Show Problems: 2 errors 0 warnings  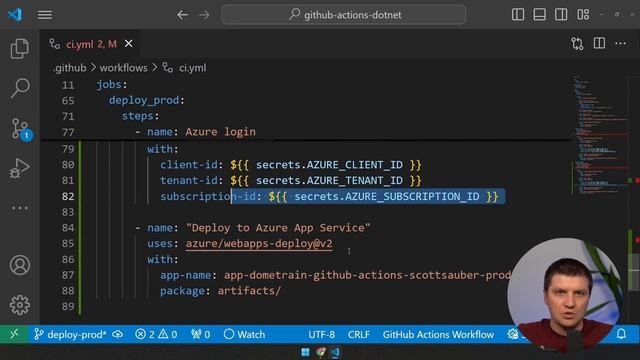pos(156,335)
